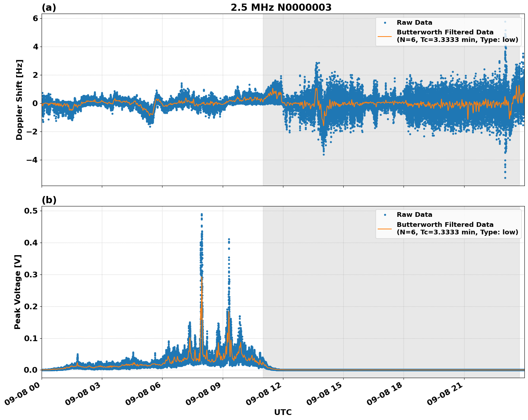Screen dimensions: 528x420
Task: Click the "(b)" panel label
Action: pos(49,200)
